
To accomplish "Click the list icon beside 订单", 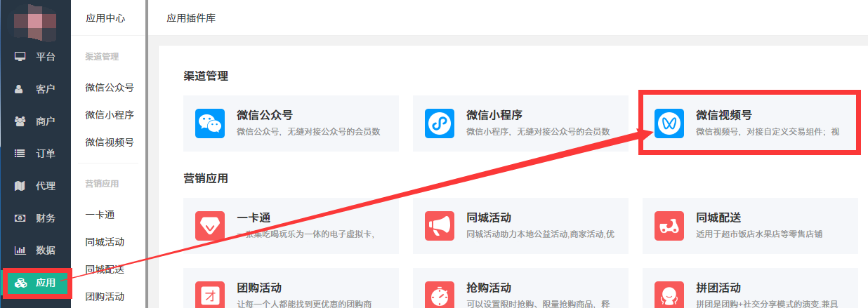I will click(20, 154).
